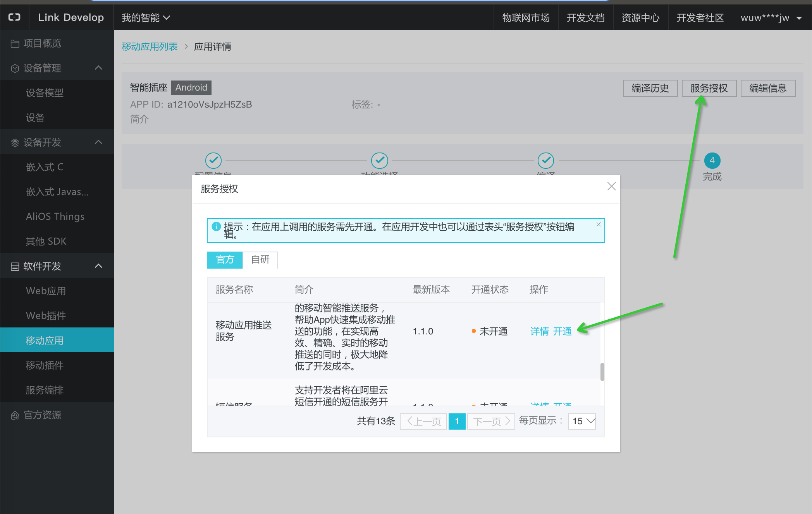Open 嵌入式 Javas... in sidebar
Image resolution: width=812 pixels, height=514 pixels.
(x=57, y=192)
